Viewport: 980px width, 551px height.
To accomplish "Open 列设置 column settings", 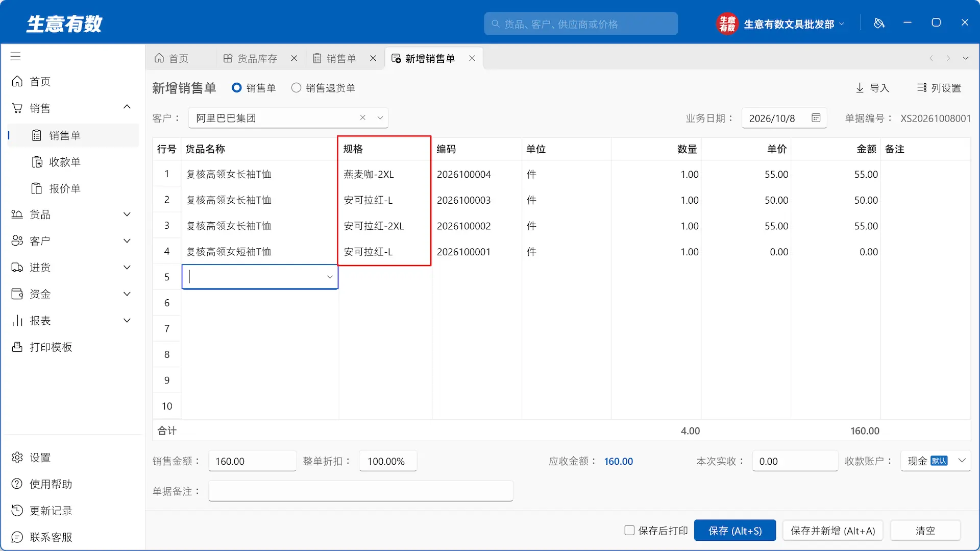I will point(939,88).
